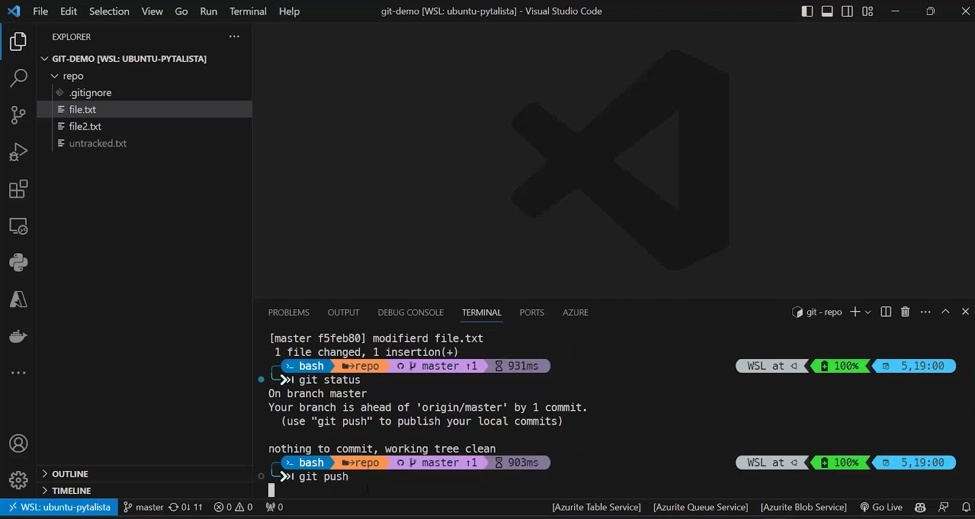
Task: Click Azurite Queue Service status item
Action: (x=701, y=507)
